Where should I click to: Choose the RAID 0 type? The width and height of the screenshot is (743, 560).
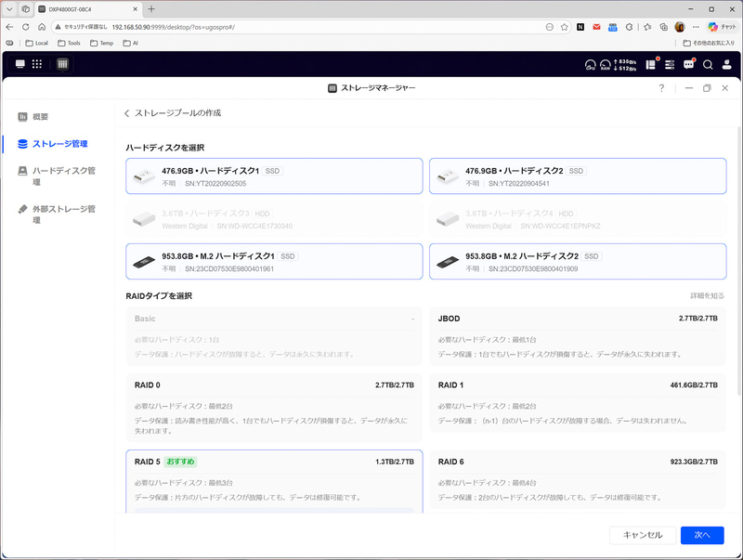click(x=274, y=408)
